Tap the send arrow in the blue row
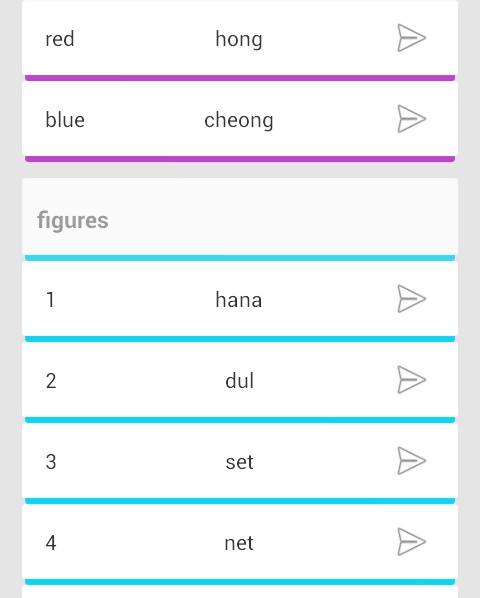Screen dimensions: 480x598 pos(411,119)
